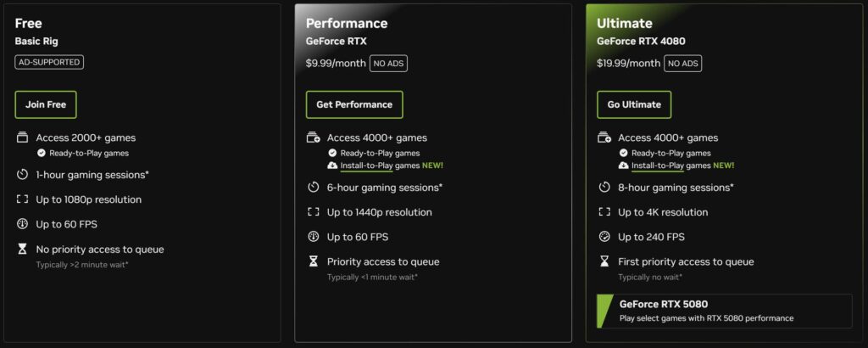Click the Join Free button

(x=46, y=104)
